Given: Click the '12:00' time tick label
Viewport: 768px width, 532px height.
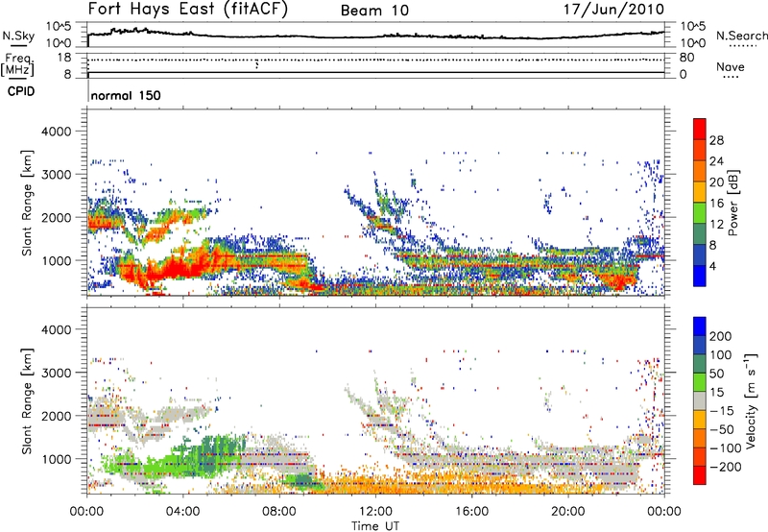Looking at the screenshot, I should (x=375, y=512).
